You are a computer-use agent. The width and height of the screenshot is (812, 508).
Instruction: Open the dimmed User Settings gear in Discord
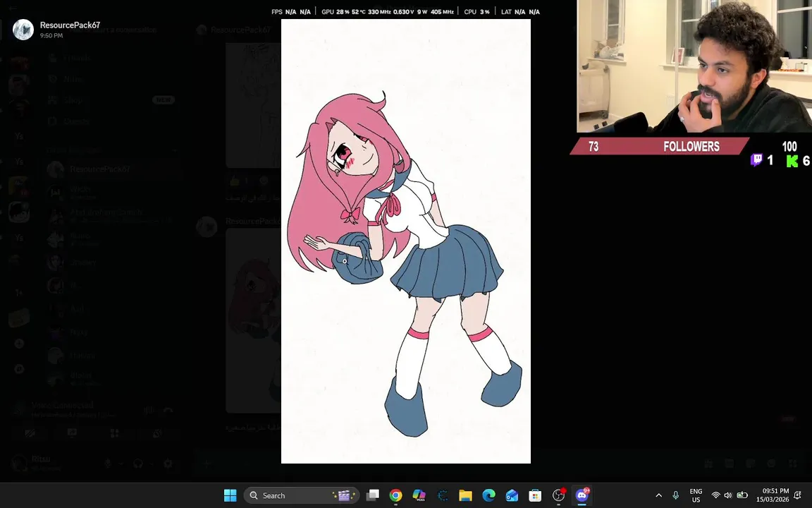[168, 464]
